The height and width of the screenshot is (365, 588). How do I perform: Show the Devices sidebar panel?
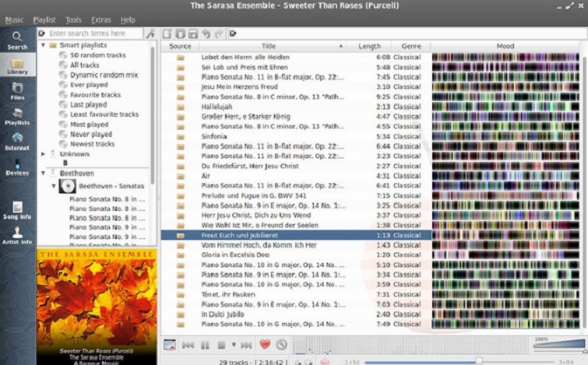tap(17, 167)
